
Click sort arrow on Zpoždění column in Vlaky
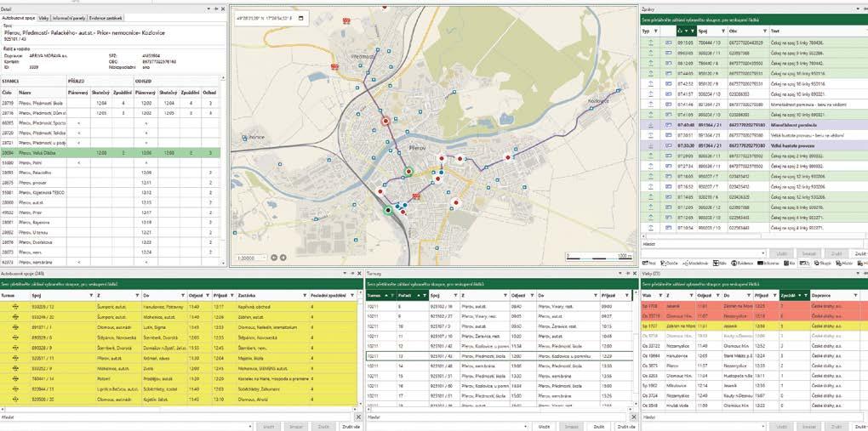800,296
